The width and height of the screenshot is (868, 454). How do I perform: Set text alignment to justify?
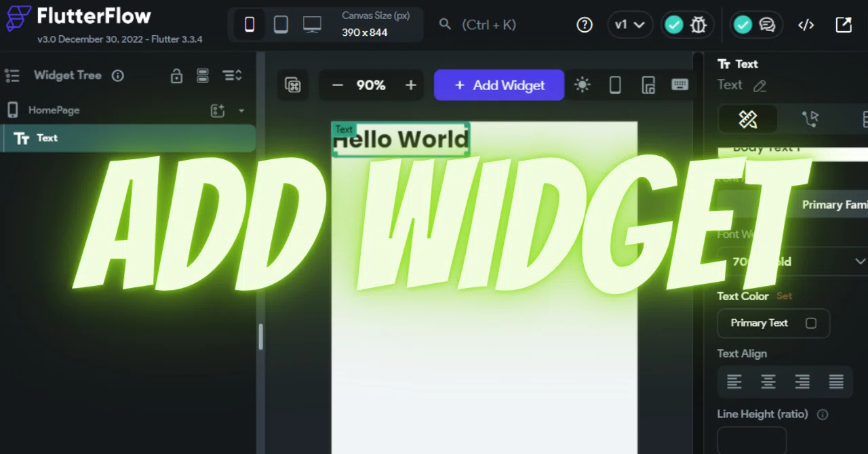[x=836, y=381]
